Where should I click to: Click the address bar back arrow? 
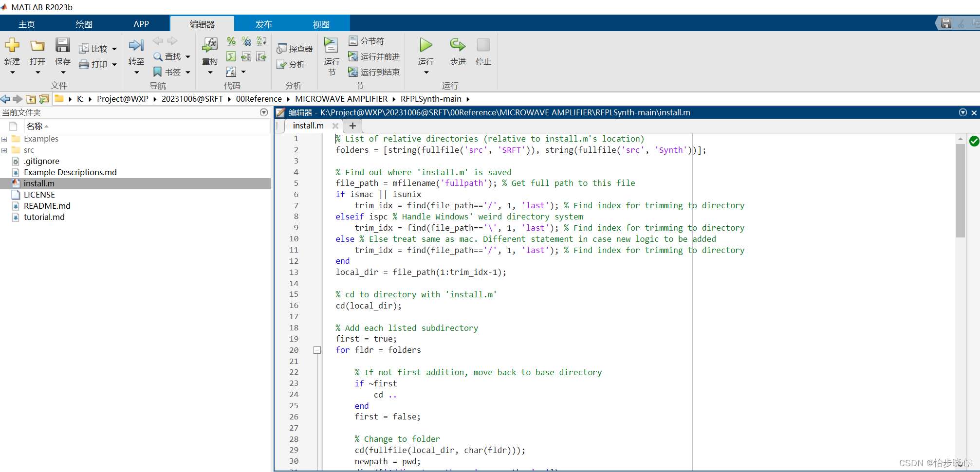pyautogui.click(x=5, y=99)
